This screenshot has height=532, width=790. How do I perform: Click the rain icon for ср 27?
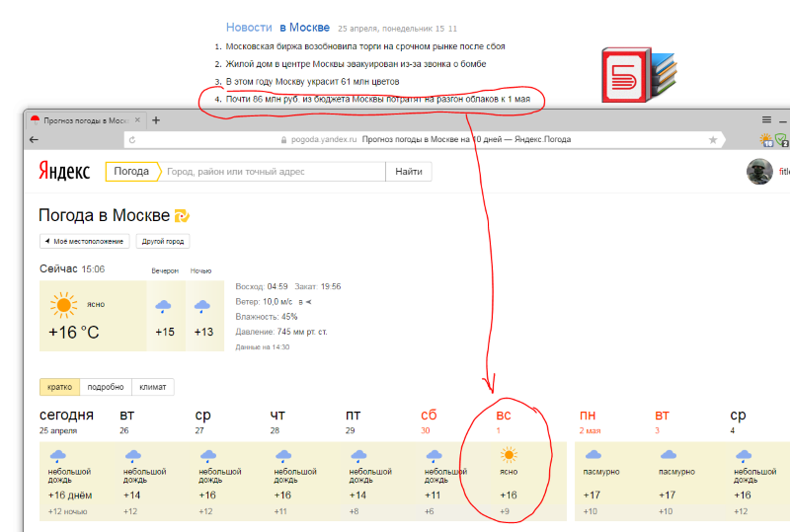pos(208,456)
